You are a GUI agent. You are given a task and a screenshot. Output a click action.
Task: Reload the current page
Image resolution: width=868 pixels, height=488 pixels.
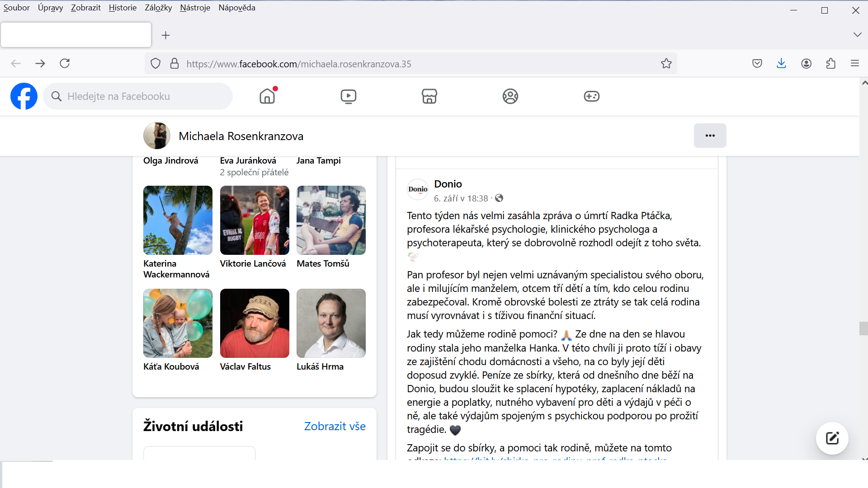tap(65, 64)
